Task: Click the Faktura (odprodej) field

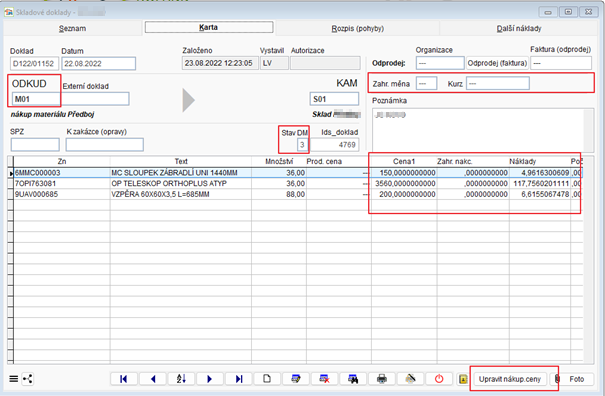Action: (561, 63)
